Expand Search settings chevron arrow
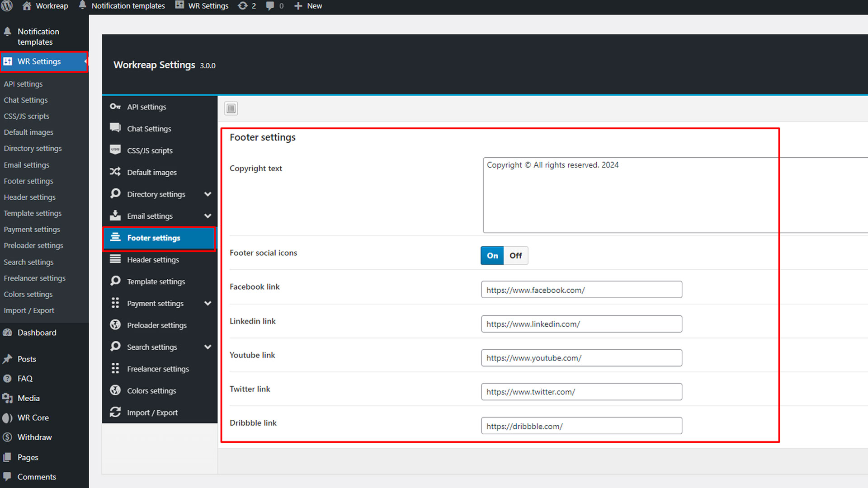Screen dimensions: 868x488 click(208, 347)
